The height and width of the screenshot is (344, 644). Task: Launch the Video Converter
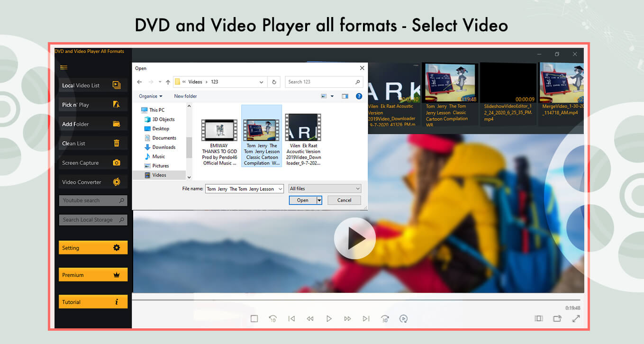[x=93, y=182]
